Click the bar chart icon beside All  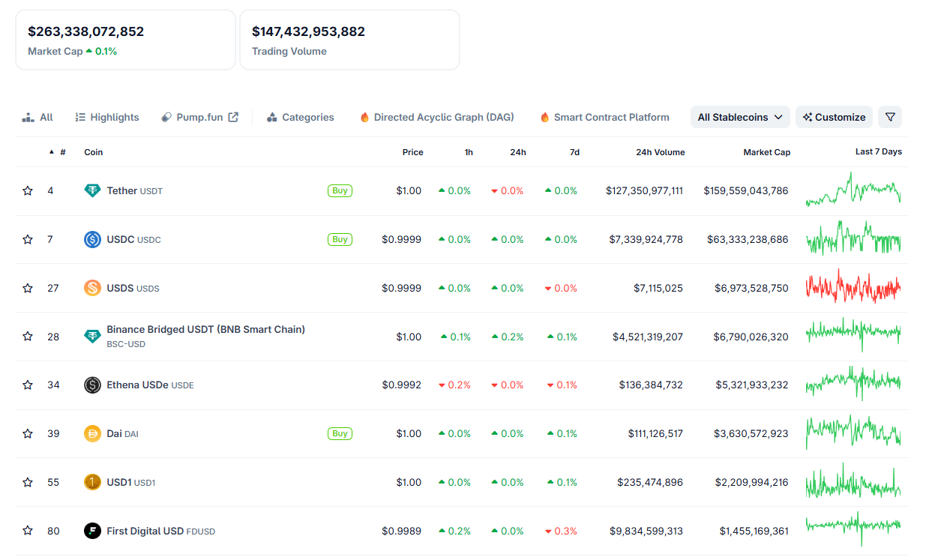point(28,118)
